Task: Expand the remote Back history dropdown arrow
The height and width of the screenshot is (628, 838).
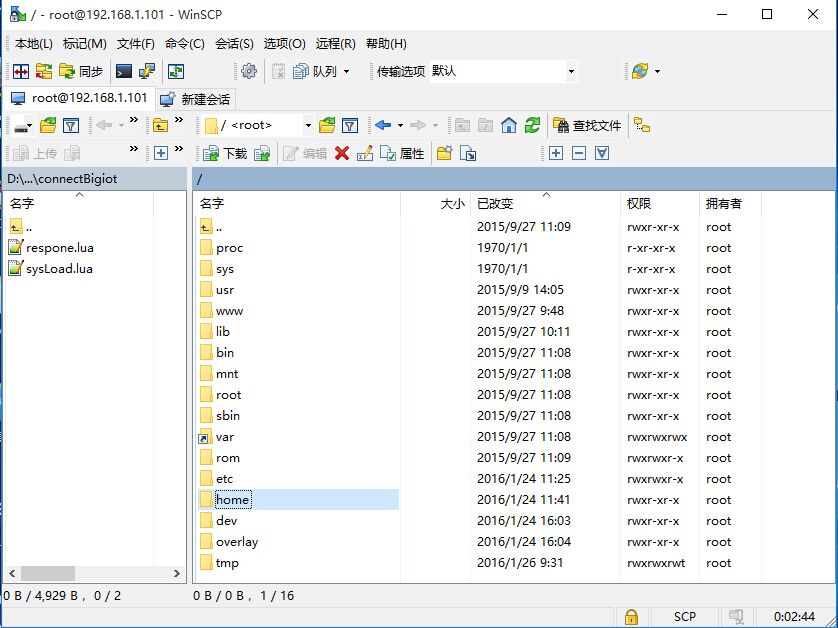Action: pyautogui.click(x=400, y=126)
